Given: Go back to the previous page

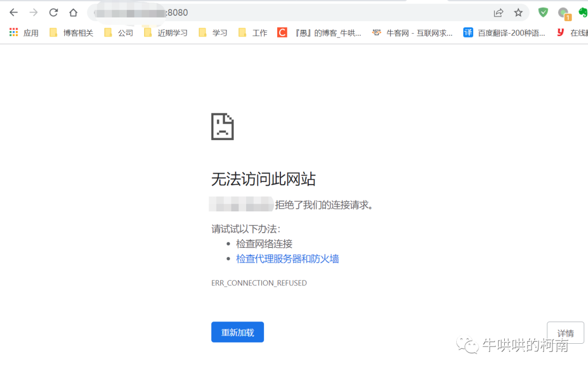Looking at the screenshot, I should pyautogui.click(x=14, y=13).
